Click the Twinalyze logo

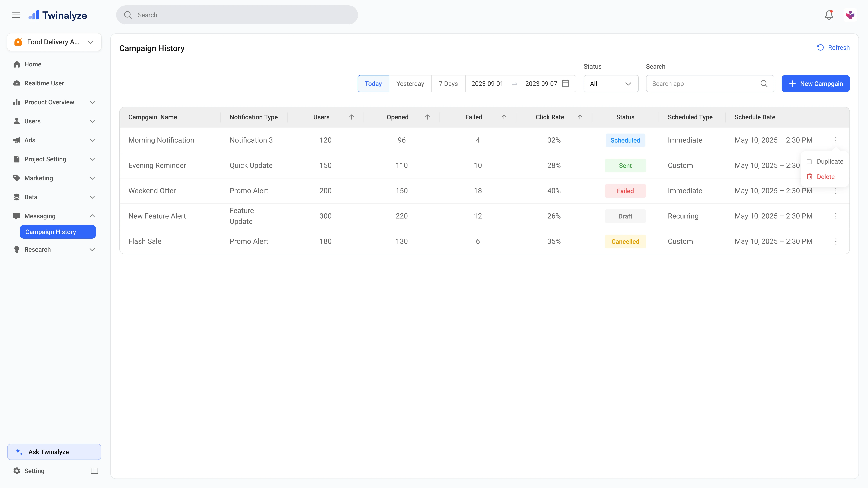58,15
